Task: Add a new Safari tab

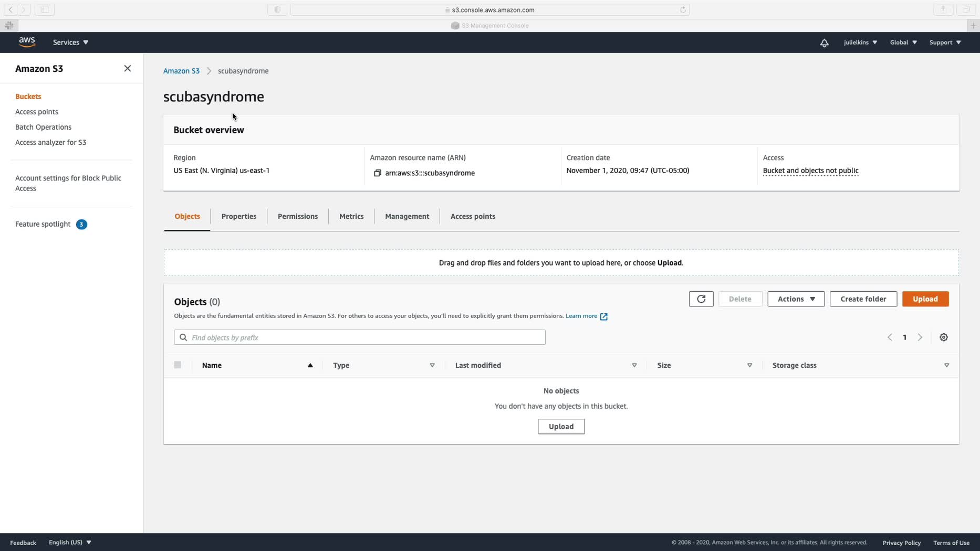Action: pyautogui.click(x=974, y=25)
